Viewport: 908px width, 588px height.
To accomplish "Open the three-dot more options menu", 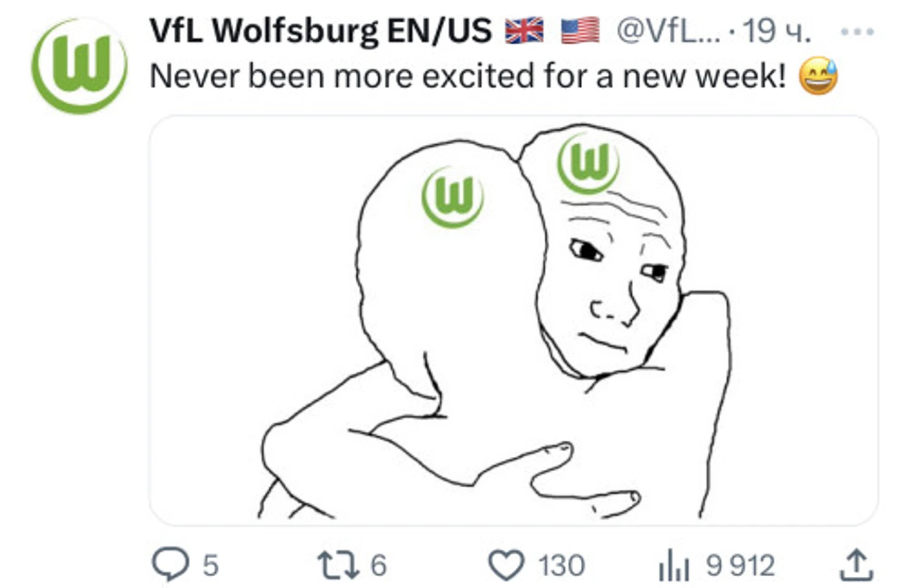I will pyautogui.click(x=856, y=31).
